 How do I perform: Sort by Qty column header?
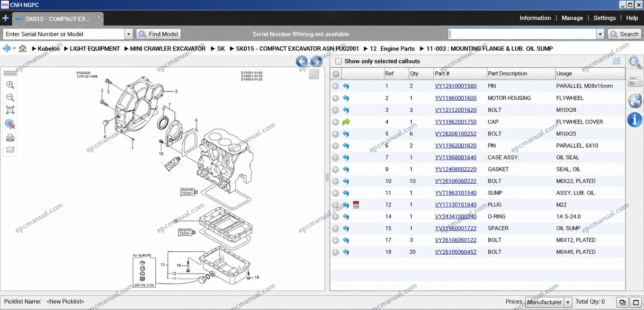421,74
